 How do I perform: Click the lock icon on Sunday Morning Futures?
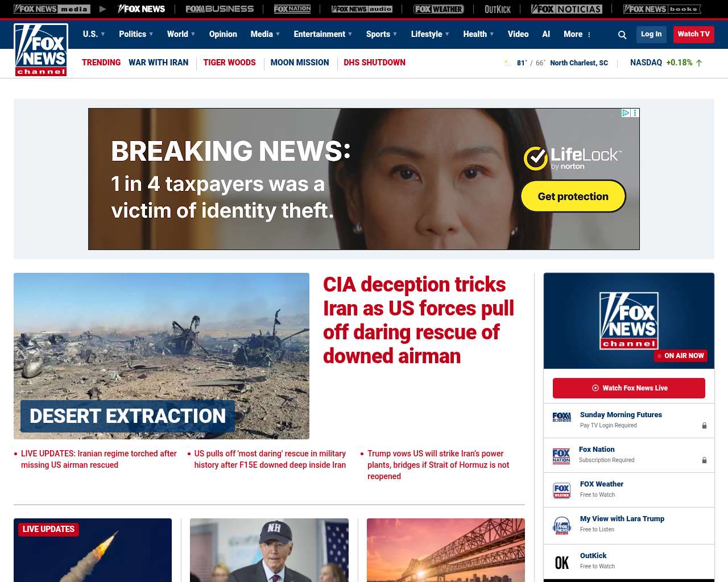pos(704,425)
